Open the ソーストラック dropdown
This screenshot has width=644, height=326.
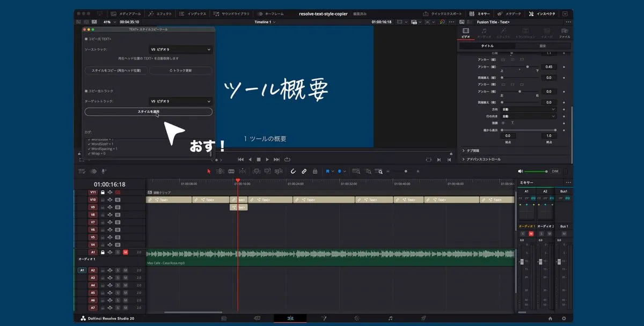click(180, 50)
